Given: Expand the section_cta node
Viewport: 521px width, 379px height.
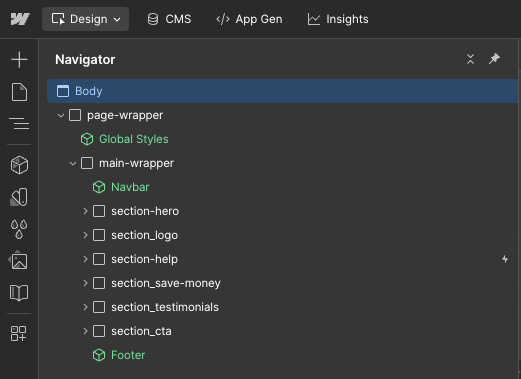Looking at the screenshot, I should [x=85, y=331].
